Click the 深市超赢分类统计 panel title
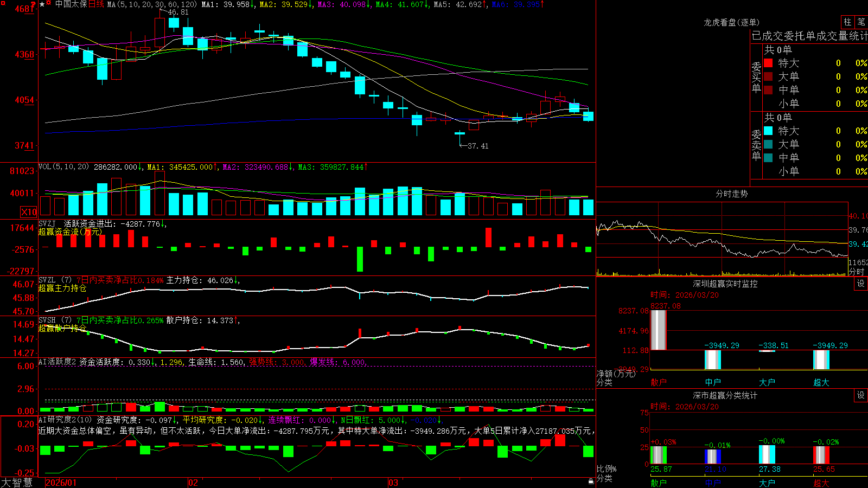 pyautogui.click(x=725, y=395)
